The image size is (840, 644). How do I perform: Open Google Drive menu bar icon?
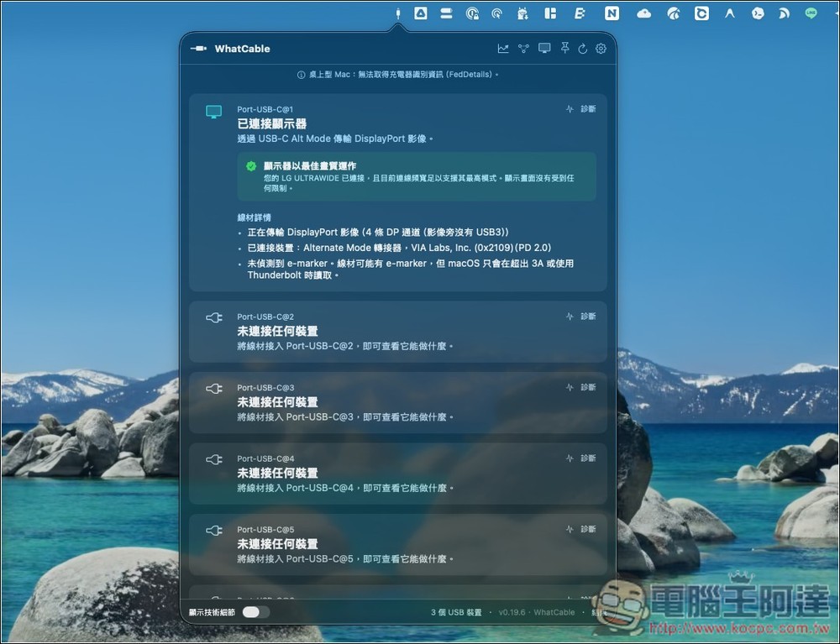point(421,13)
